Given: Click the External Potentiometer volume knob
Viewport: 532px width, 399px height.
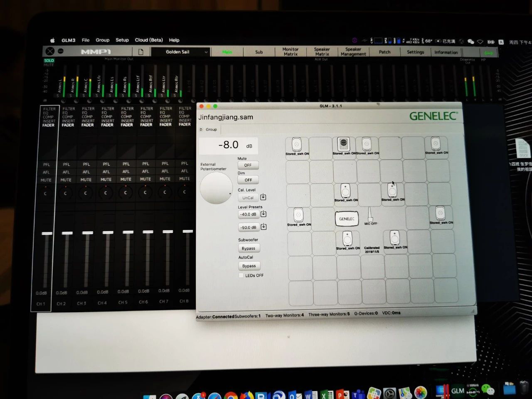Looking at the screenshot, I should click(216, 188).
